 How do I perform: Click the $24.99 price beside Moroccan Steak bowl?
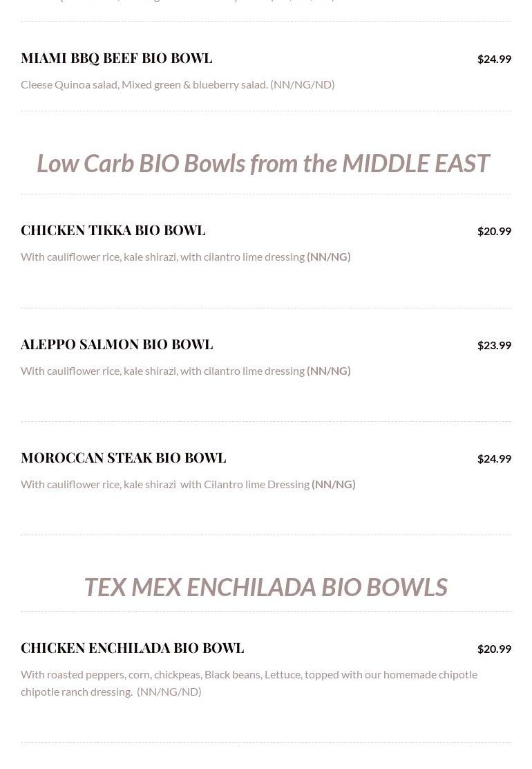point(494,458)
